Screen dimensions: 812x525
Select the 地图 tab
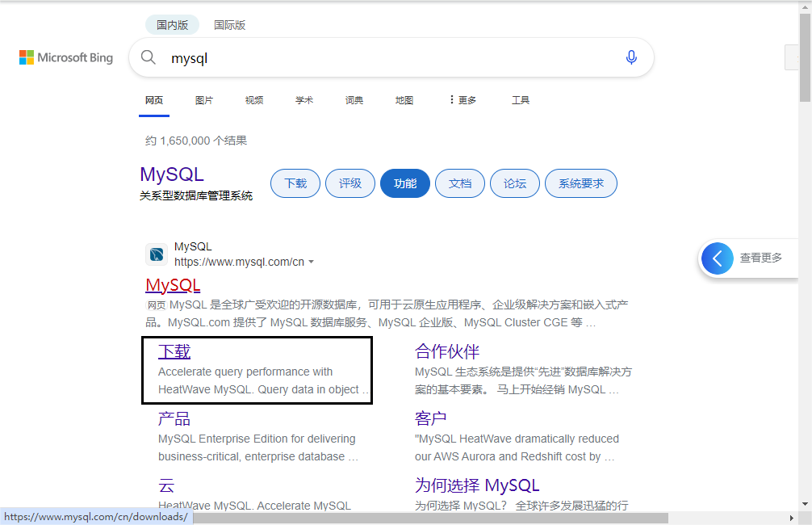coord(404,100)
